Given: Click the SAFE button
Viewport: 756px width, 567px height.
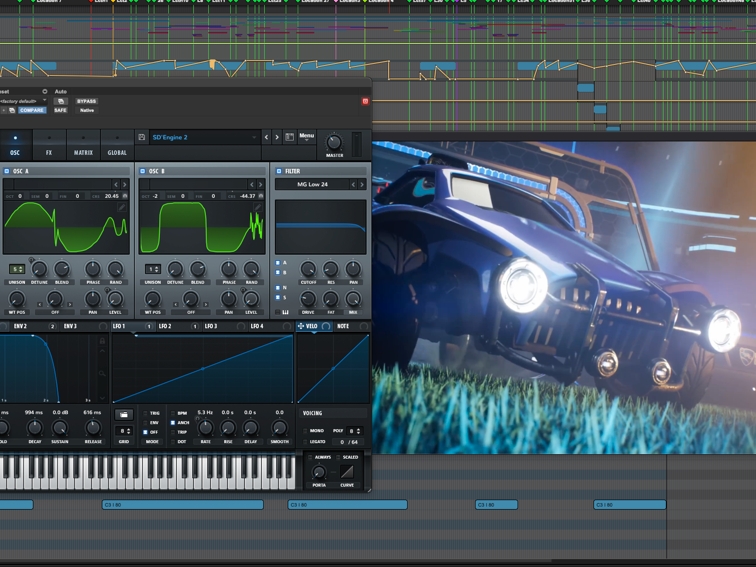Looking at the screenshot, I should click(x=60, y=110).
